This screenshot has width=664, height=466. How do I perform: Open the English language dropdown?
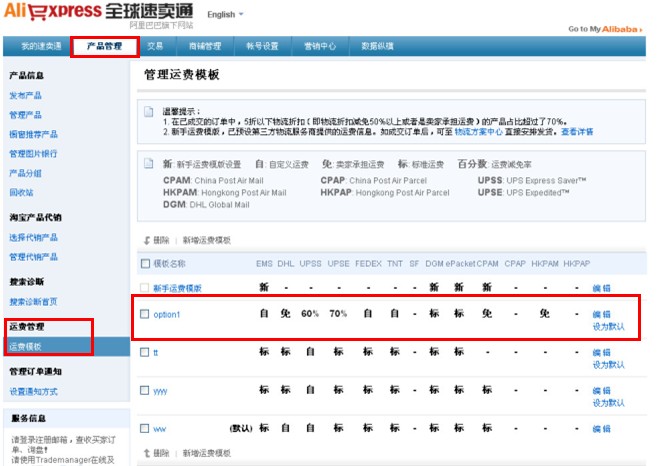point(225,15)
